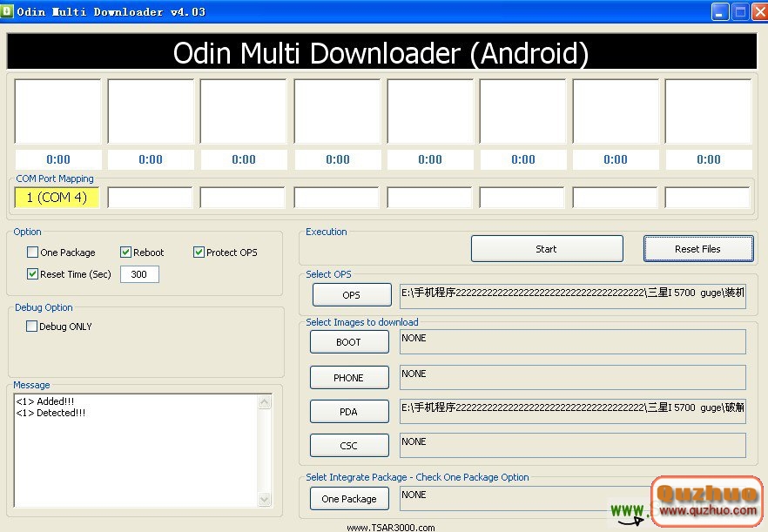This screenshot has width=768, height=532.
Task: Enable the One Package checkbox
Action: (x=32, y=253)
